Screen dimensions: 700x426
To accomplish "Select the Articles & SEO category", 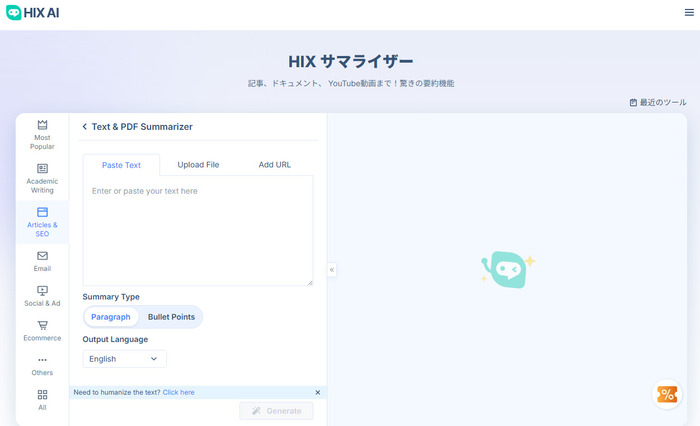I will [42, 222].
